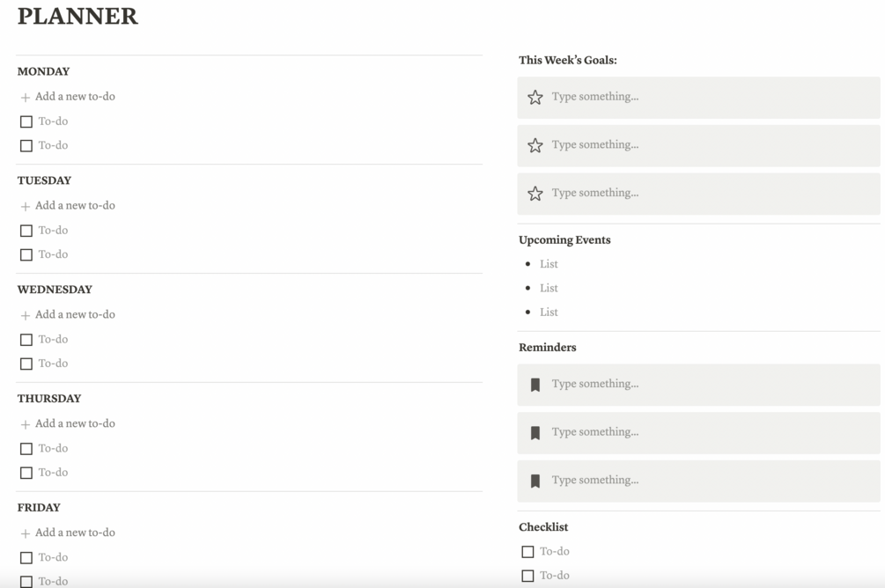Click the star icon in third weekly goal
The height and width of the screenshot is (588, 885).
tap(535, 194)
